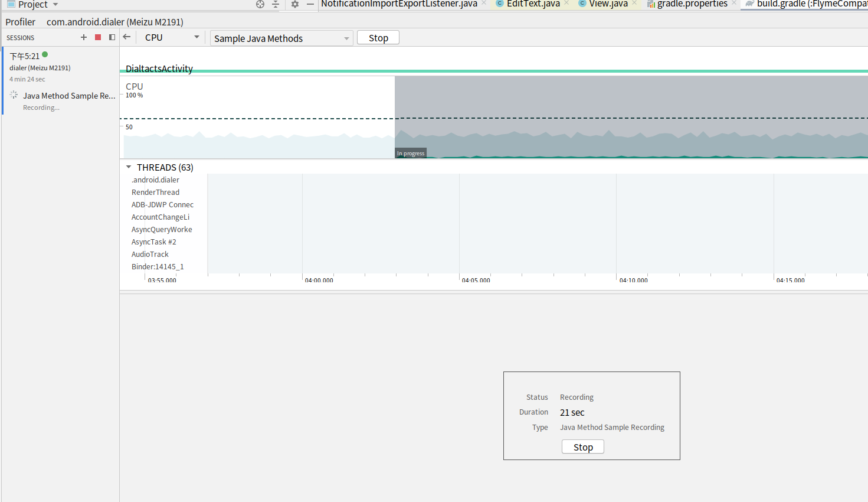868x502 pixels.
Task: Click the '4 min 24 sec' session duration
Action: [x=27, y=79]
